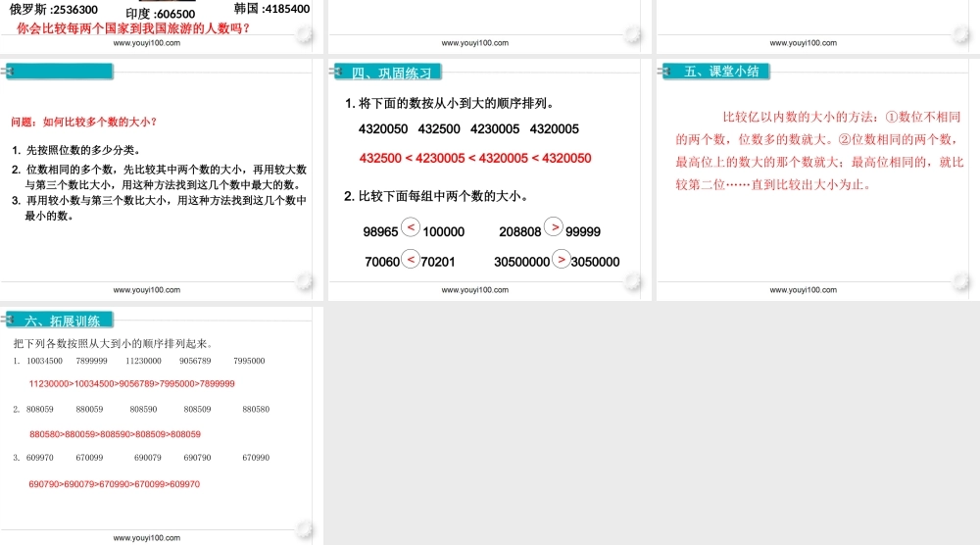Click the red heading 问题：如何比较多个数的大小？

pyautogui.click(x=83, y=123)
